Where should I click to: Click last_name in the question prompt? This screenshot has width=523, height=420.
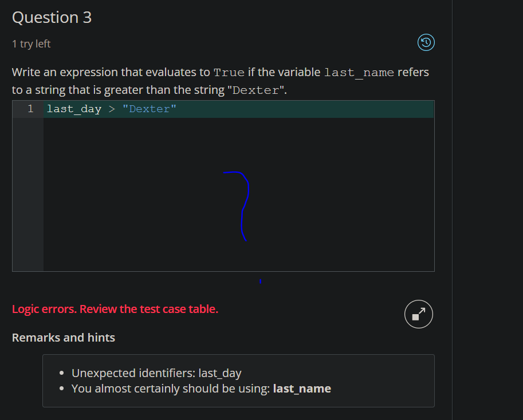[x=358, y=72]
